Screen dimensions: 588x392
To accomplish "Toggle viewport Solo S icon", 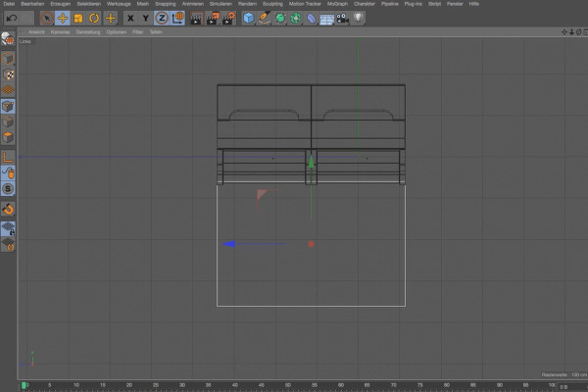I will click(8, 189).
